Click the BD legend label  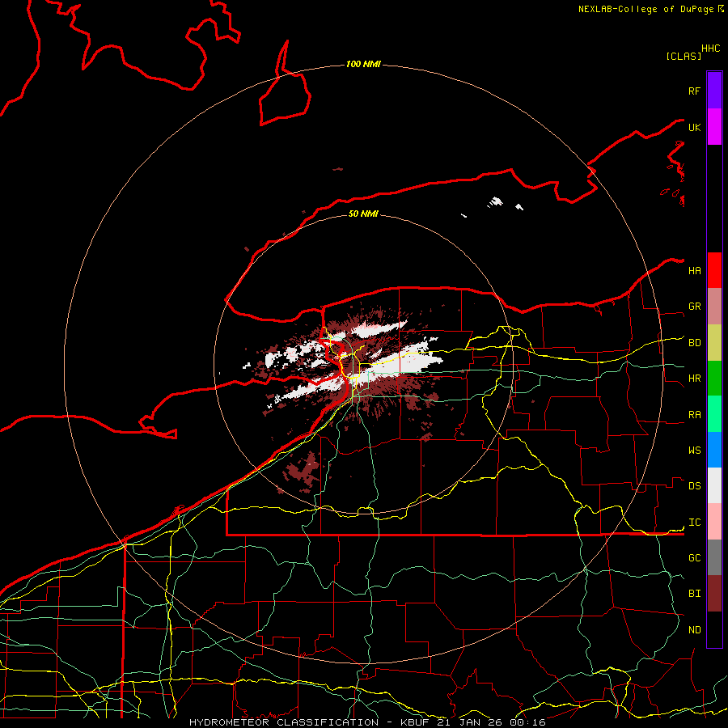tap(695, 343)
